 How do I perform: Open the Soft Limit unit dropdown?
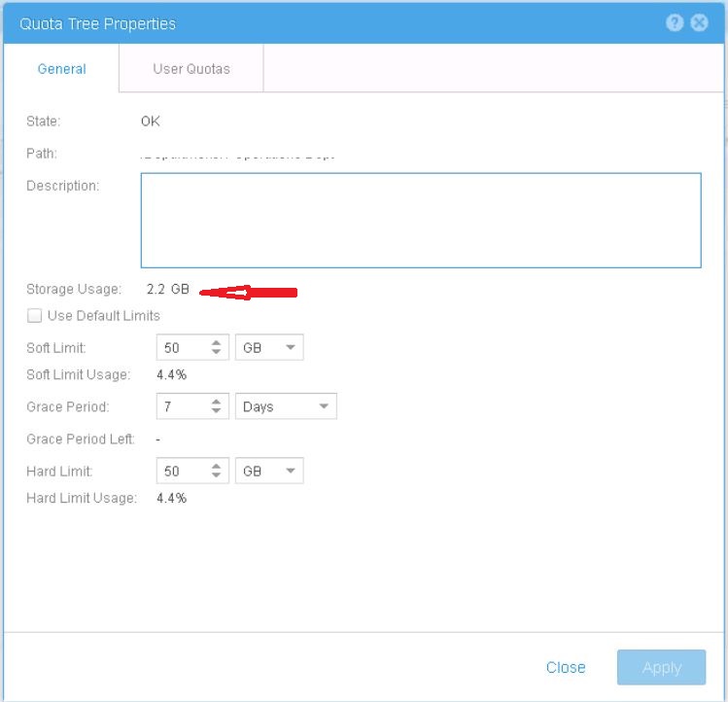pos(269,347)
